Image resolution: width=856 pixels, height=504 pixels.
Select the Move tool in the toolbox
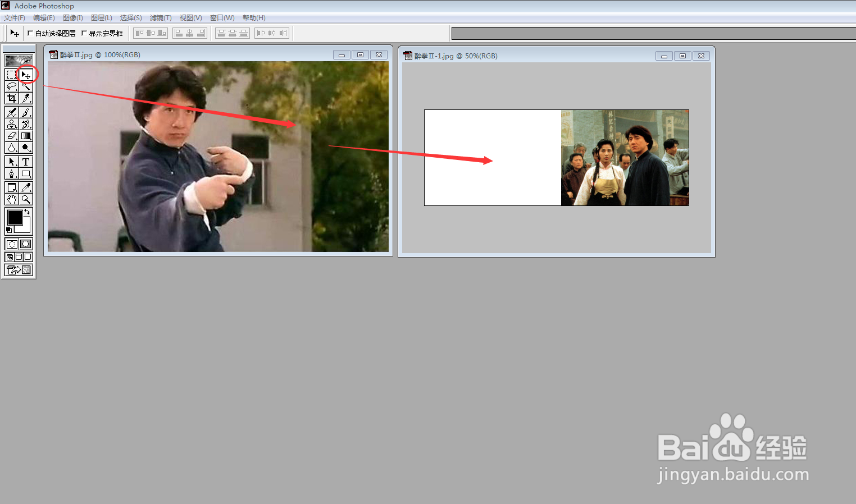tap(26, 75)
